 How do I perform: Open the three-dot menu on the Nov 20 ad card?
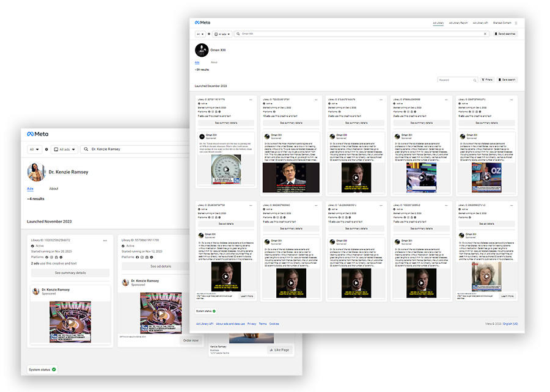click(105, 241)
